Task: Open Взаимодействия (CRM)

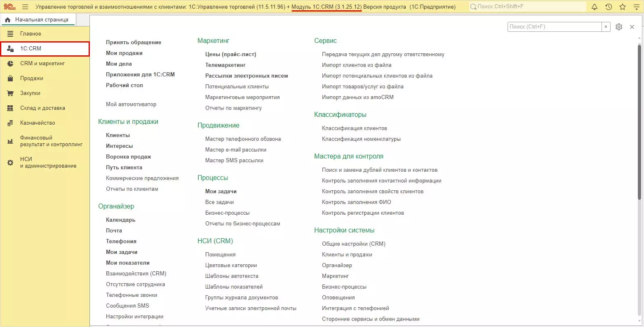Action: coord(136,274)
